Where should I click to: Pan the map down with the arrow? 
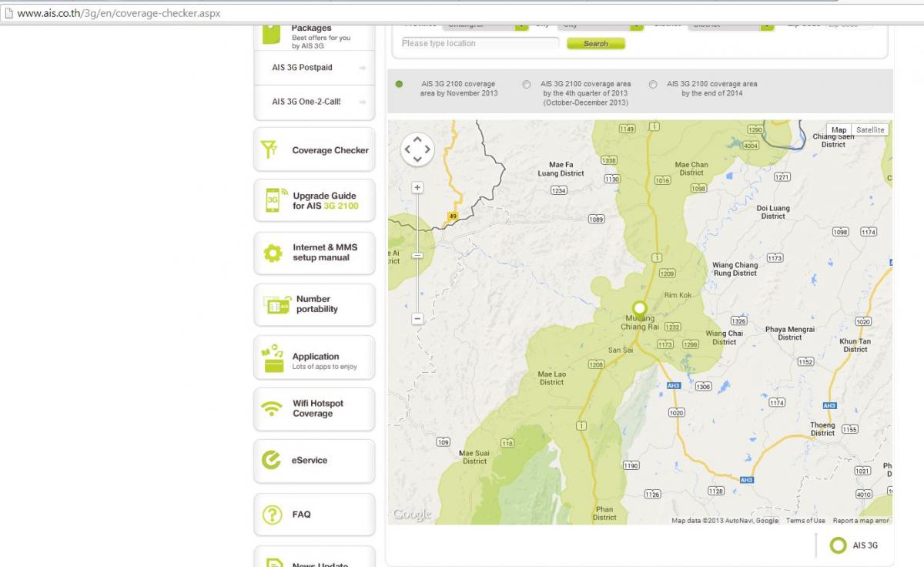tap(417, 159)
